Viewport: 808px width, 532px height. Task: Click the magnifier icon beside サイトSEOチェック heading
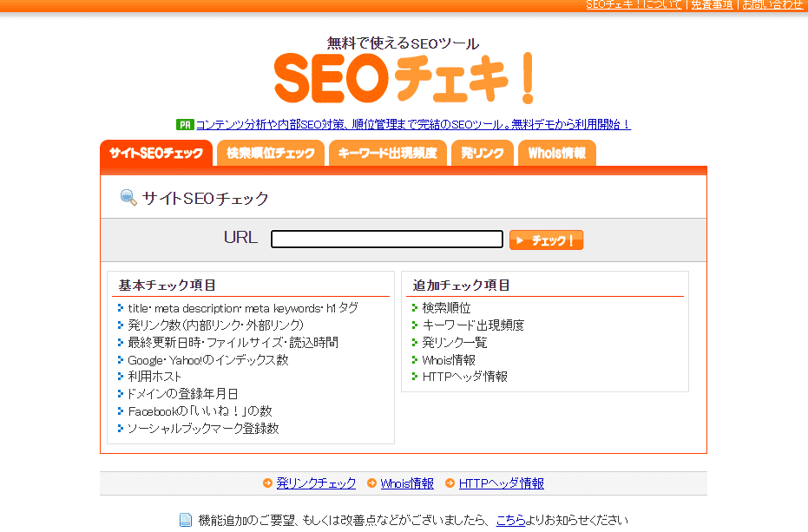coord(128,198)
